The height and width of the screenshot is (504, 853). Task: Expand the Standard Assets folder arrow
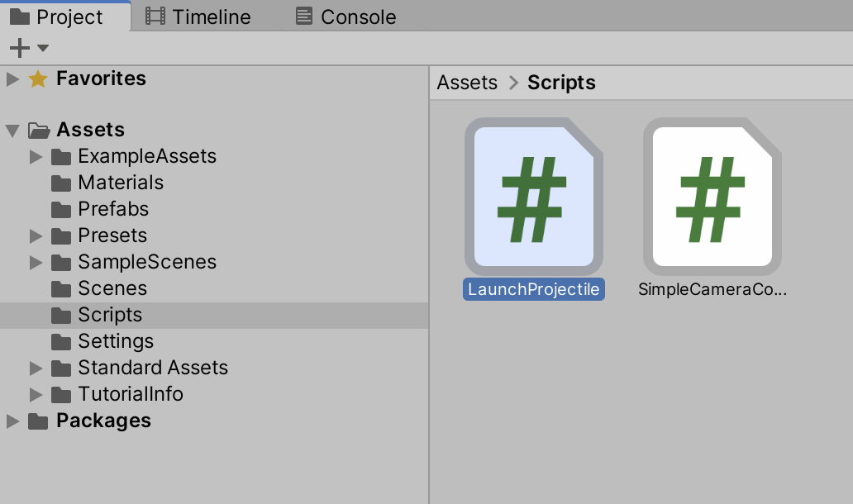(x=35, y=368)
